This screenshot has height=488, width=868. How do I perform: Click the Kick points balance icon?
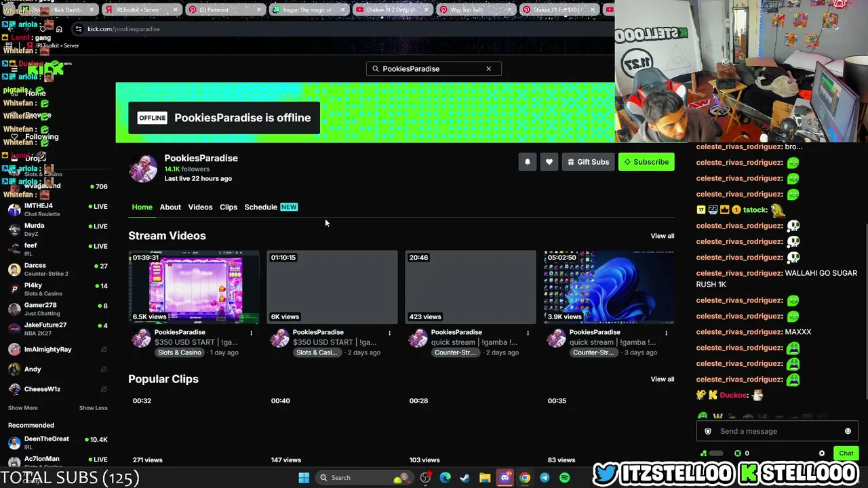pos(738,453)
